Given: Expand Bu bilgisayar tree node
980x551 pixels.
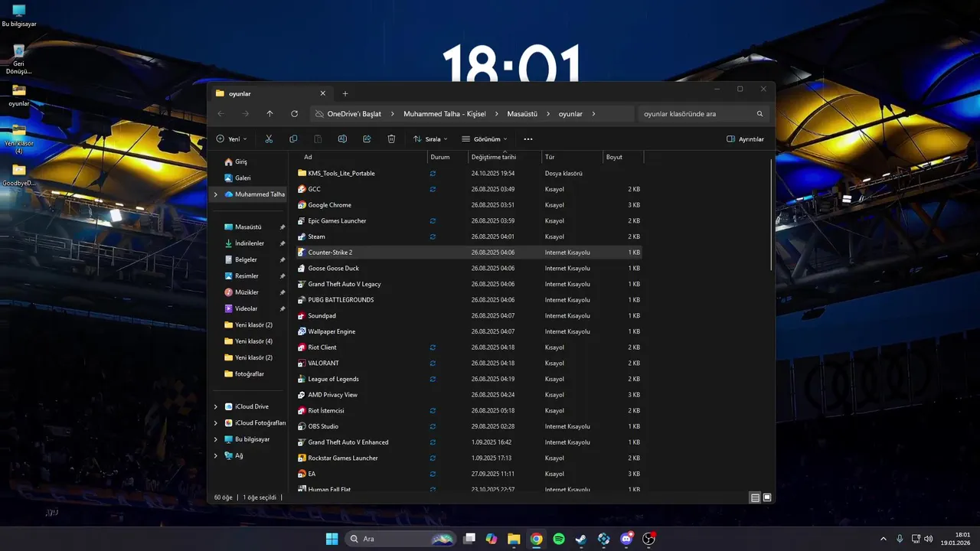Looking at the screenshot, I should 216,439.
